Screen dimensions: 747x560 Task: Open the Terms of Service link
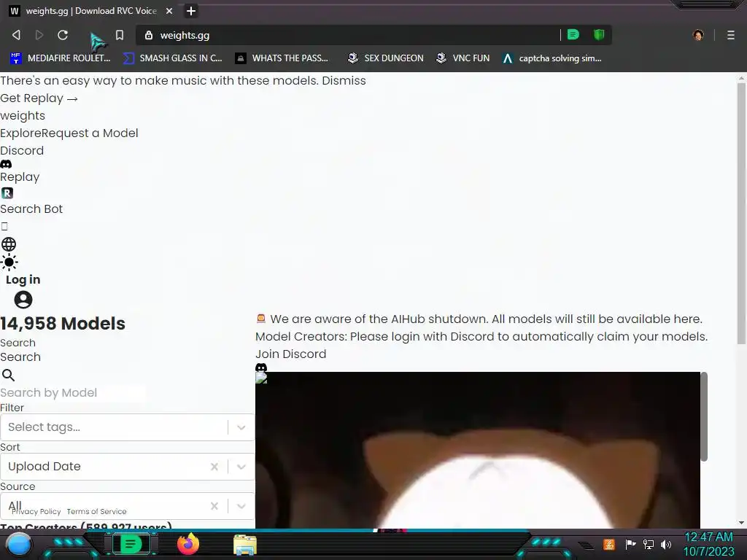click(x=97, y=511)
